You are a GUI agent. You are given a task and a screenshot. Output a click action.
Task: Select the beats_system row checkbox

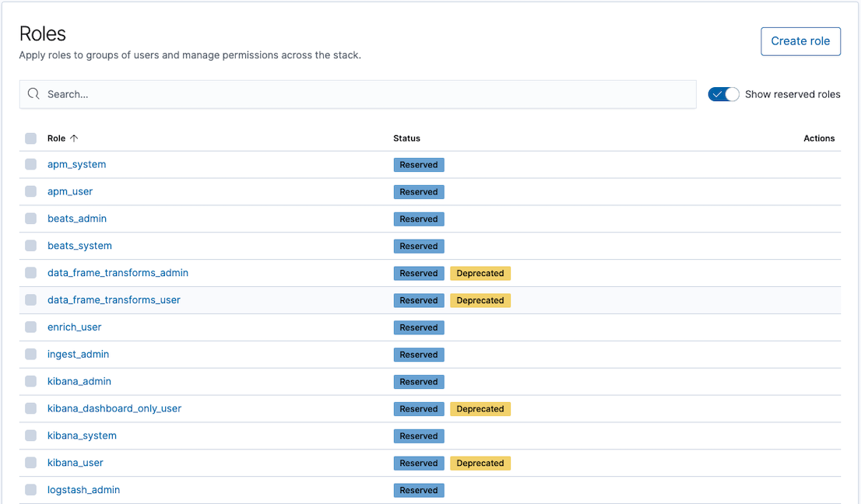(30, 246)
